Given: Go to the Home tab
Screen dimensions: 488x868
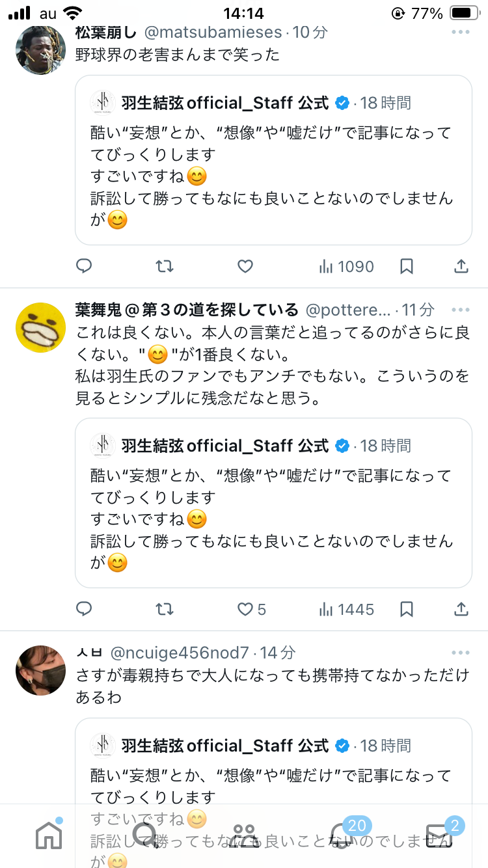Looking at the screenshot, I should (49, 834).
